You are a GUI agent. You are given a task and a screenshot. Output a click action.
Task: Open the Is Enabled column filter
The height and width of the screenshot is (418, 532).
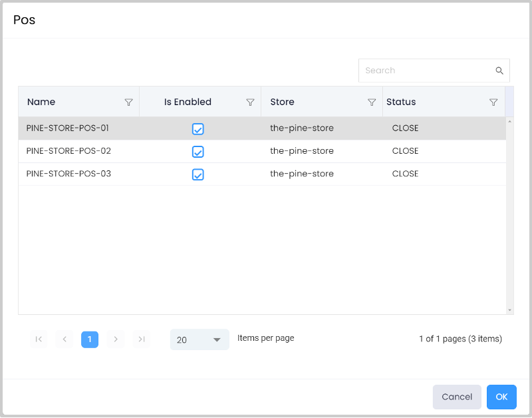point(250,103)
